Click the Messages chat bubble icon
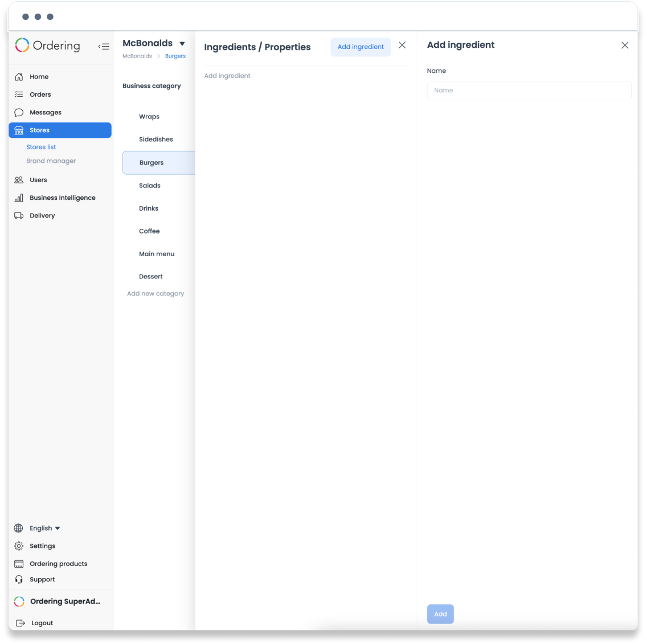646x644 pixels. pos(19,112)
